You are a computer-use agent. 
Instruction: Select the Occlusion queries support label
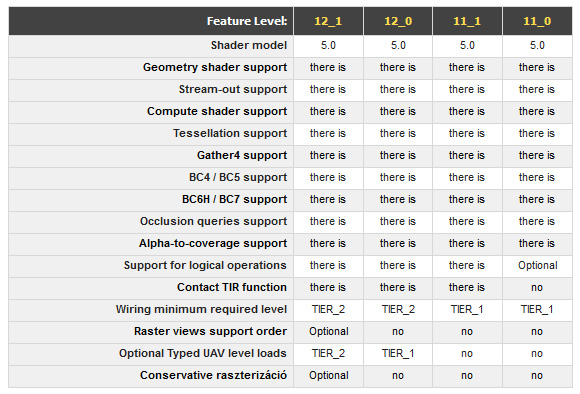(x=213, y=221)
